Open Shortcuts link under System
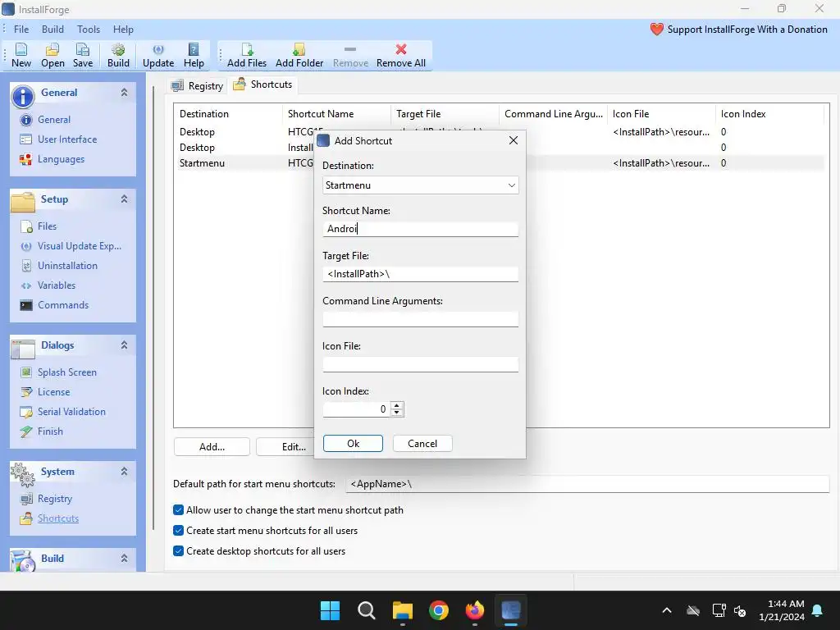840x630 pixels. 58,518
